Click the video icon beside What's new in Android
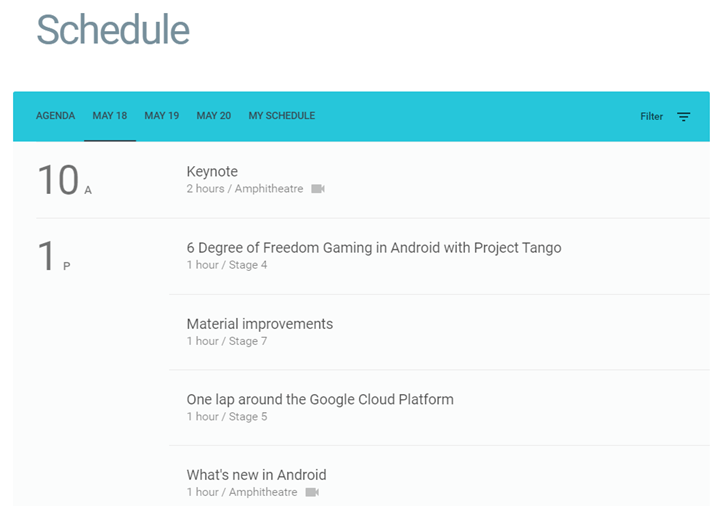 tap(312, 492)
